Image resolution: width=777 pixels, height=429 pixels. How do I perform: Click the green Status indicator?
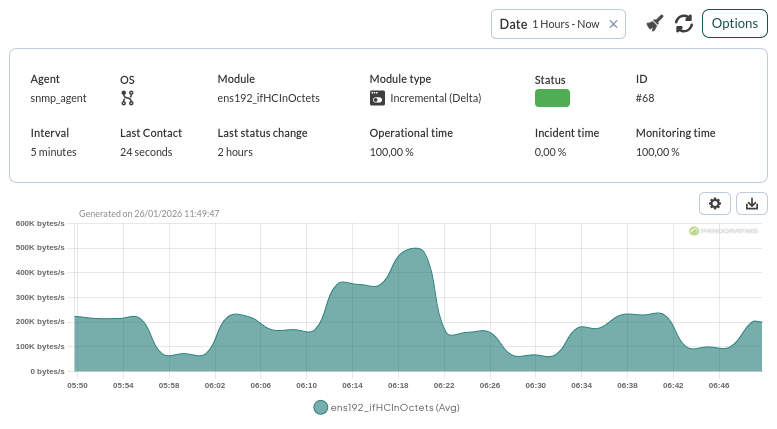click(552, 98)
